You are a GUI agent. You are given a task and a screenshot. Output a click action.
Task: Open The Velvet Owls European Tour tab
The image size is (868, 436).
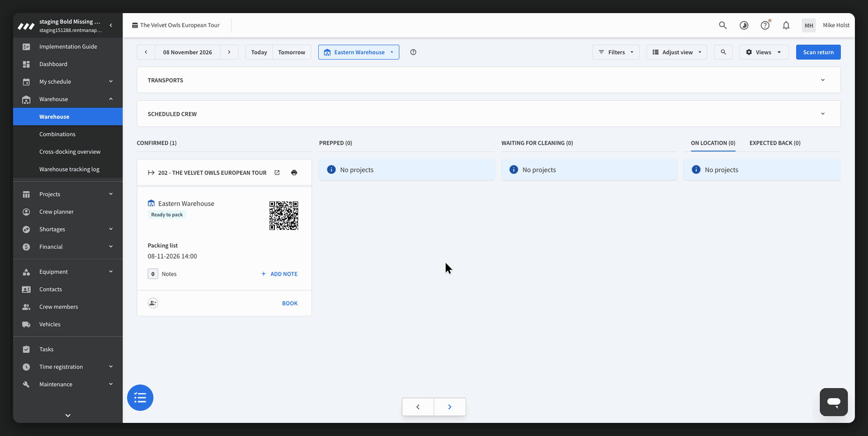pos(176,25)
